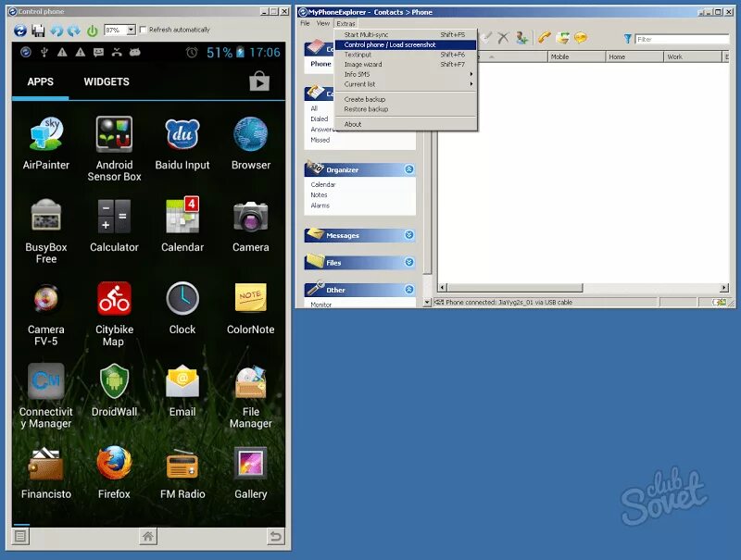Open the Email app

coord(182,390)
